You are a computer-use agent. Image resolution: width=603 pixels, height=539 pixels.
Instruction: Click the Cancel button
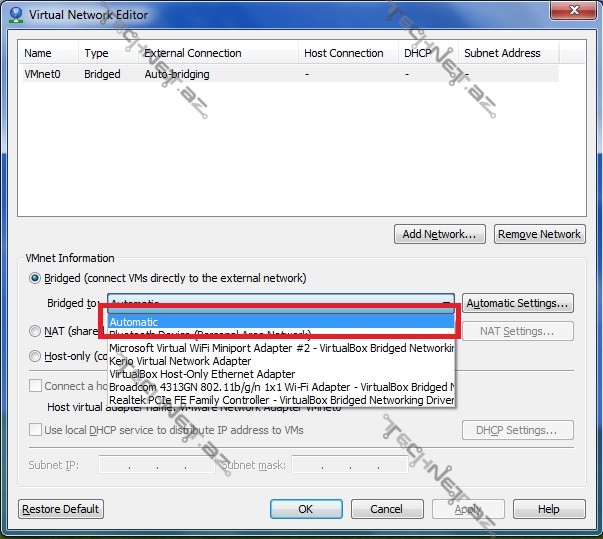387,509
